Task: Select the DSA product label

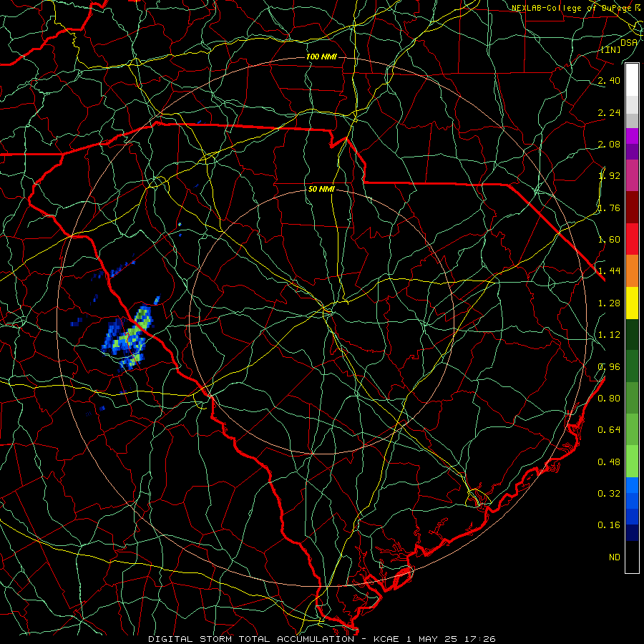Action: pyautogui.click(x=629, y=42)
